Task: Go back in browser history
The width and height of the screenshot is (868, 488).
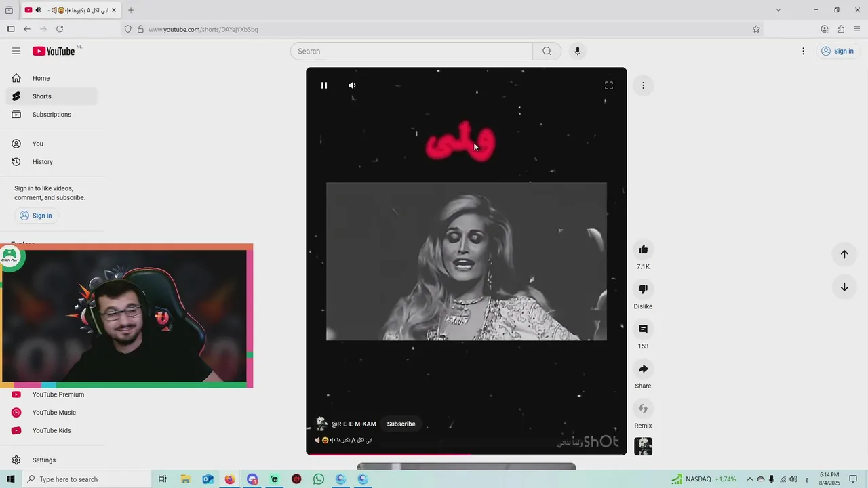Action: pyautogui.click(x=27, y=29)
